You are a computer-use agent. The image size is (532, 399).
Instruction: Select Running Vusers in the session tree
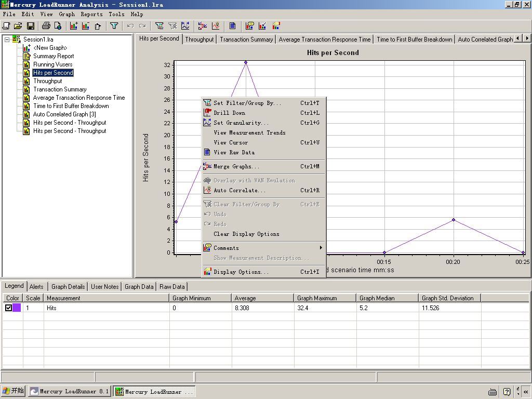click(52, 64)
